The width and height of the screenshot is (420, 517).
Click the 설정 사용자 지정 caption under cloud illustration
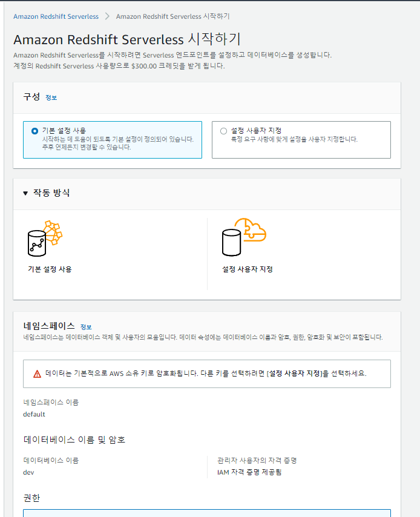(x=248, y=269)
